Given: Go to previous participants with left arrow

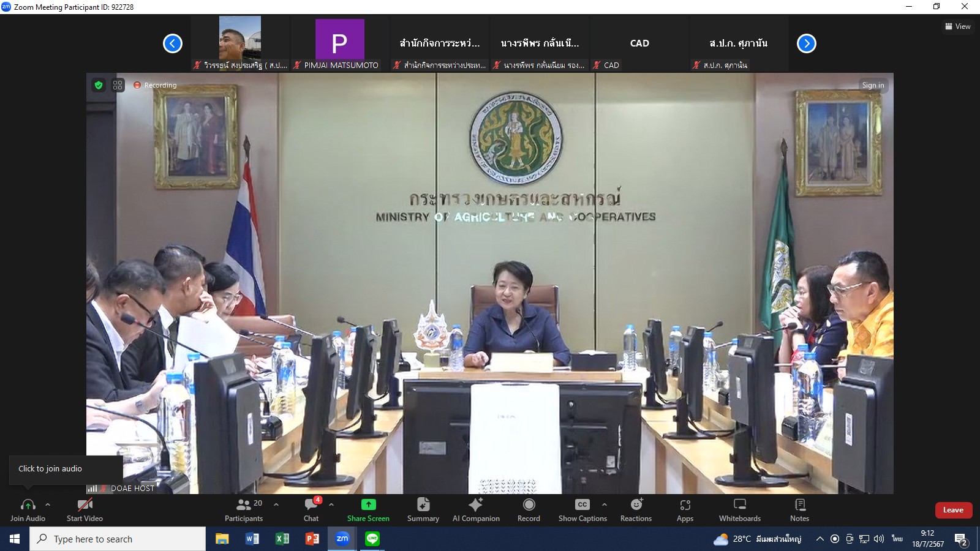Looking at the screenshot, I should click(173, 43).
